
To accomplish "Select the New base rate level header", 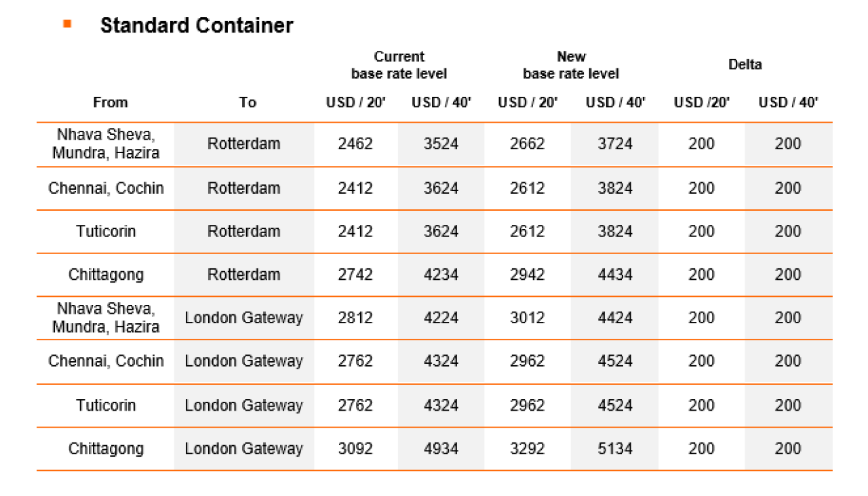I will [571, 65].
